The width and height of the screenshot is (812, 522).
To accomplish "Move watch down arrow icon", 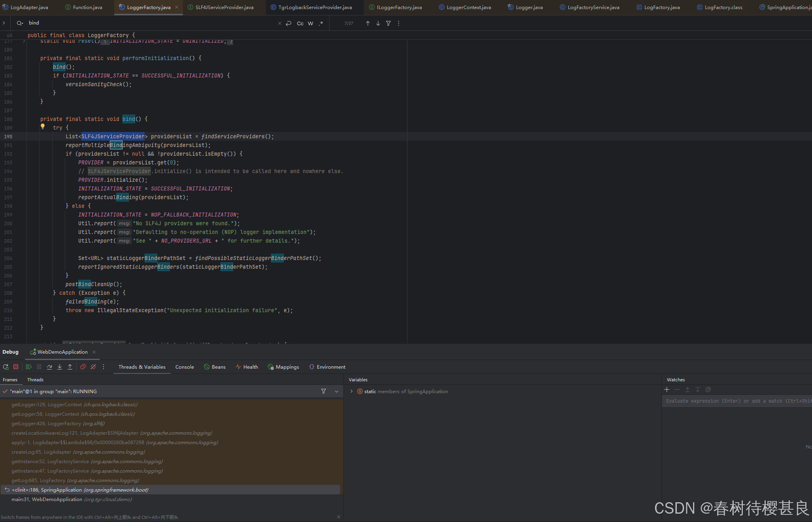I will pos(698,390).
